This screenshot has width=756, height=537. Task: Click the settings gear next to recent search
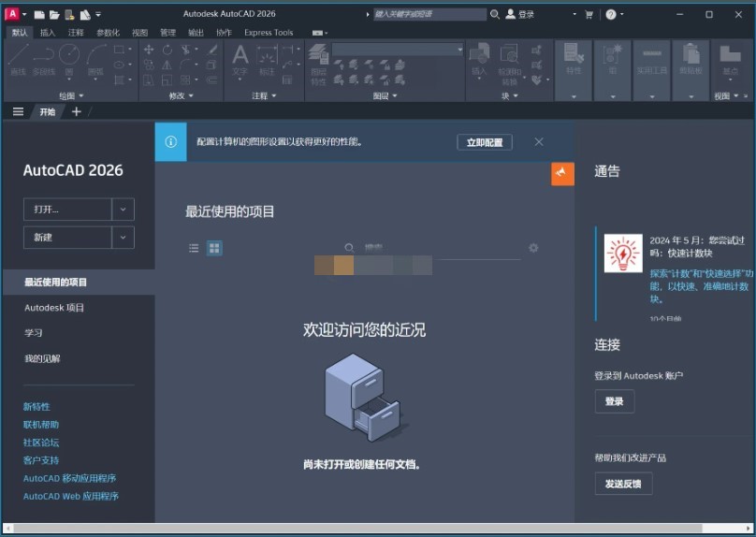coord(533,248)
